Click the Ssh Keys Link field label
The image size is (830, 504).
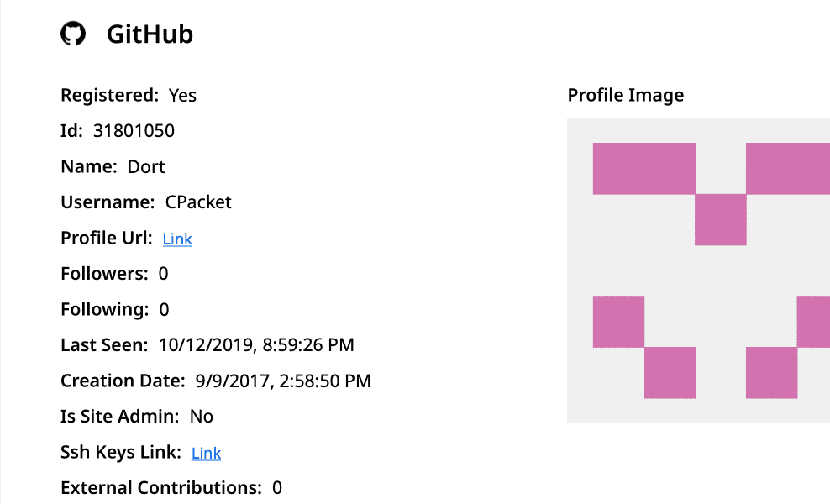click(120, 452)
